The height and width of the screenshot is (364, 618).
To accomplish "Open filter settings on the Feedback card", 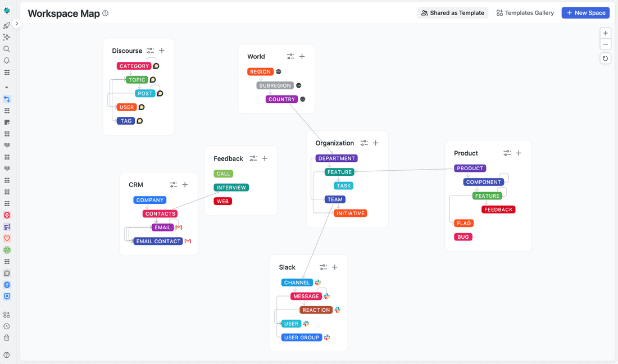I will click(253, 158).
